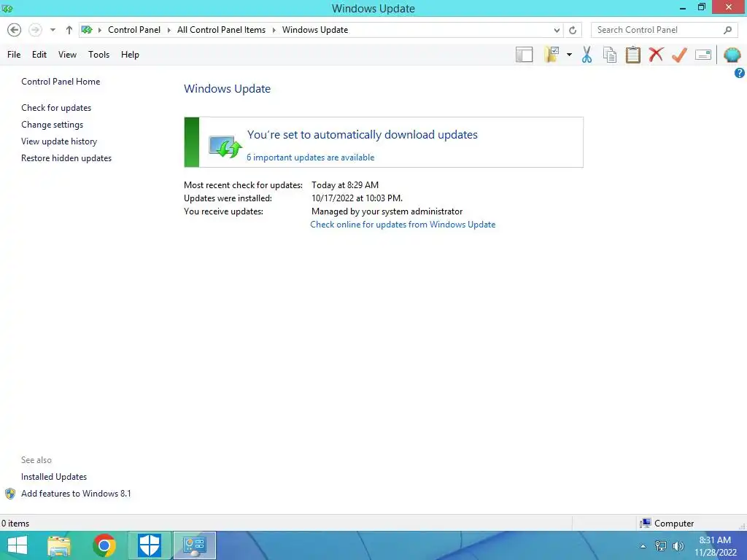Click the navigation pane layout icon
The image size is (747, 560).
[524, 55]
